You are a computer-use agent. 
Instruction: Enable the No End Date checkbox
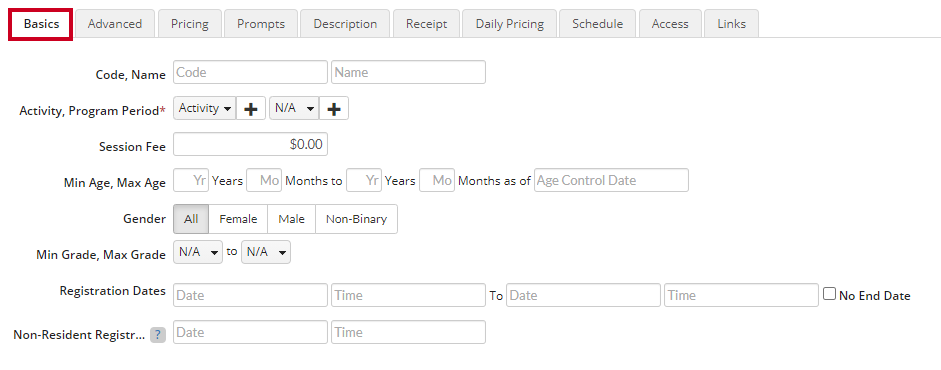point(829,294)
